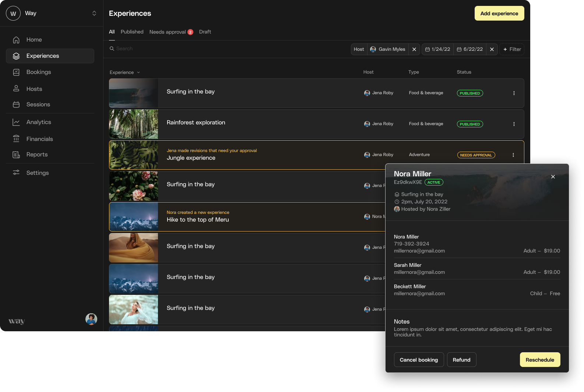Click Hosted by Nora Ziller line
Image resolution: width=584 pixels, height=392 pixels.
[x=422, y=209]
